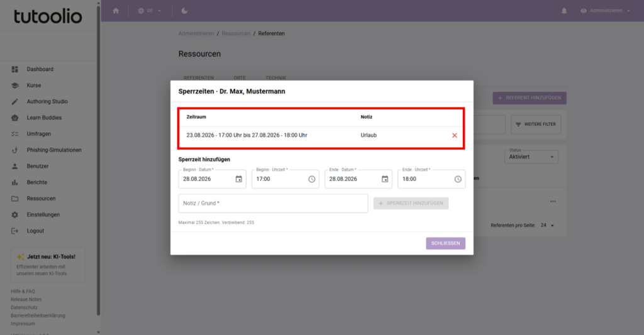Image resolution: width=644 pixels, height=335 pixels.
Task: Click the Notiz / Grund input field
Action: coord(273,203)
